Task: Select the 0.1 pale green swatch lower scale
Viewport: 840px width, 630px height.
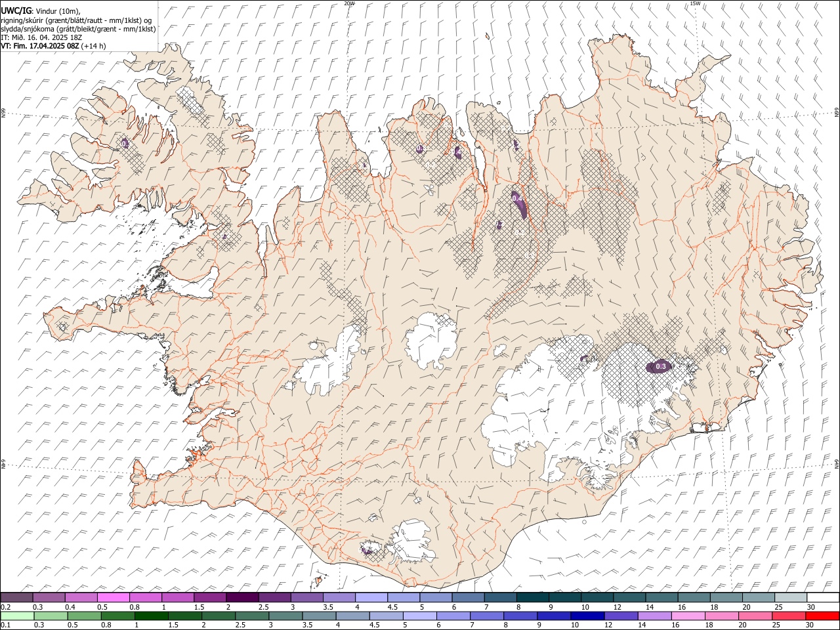Action: coord(17,616)
